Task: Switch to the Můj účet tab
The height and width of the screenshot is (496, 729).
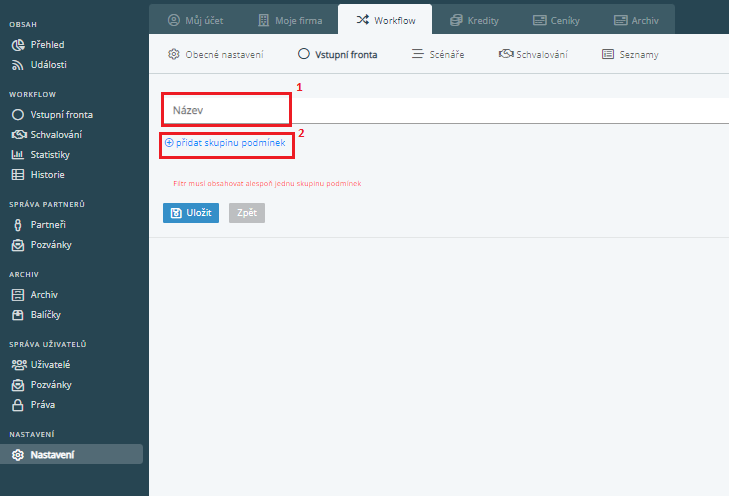Action: [195, 20]
